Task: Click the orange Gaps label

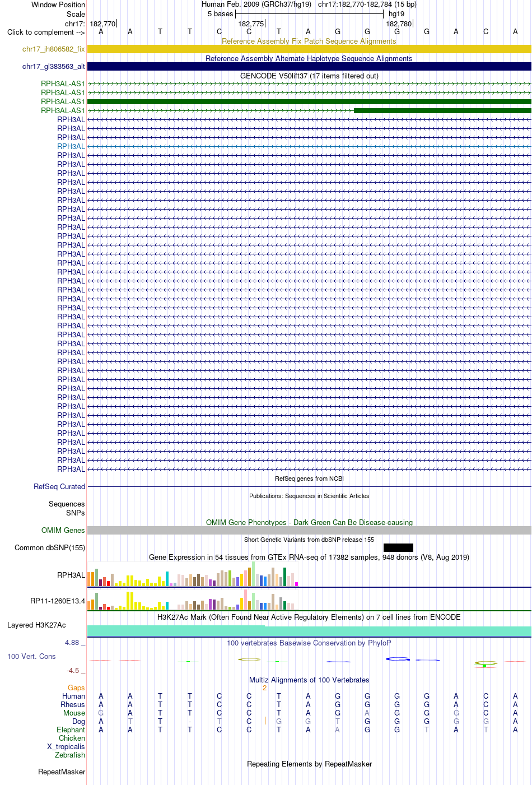Action: coord(76,688)
